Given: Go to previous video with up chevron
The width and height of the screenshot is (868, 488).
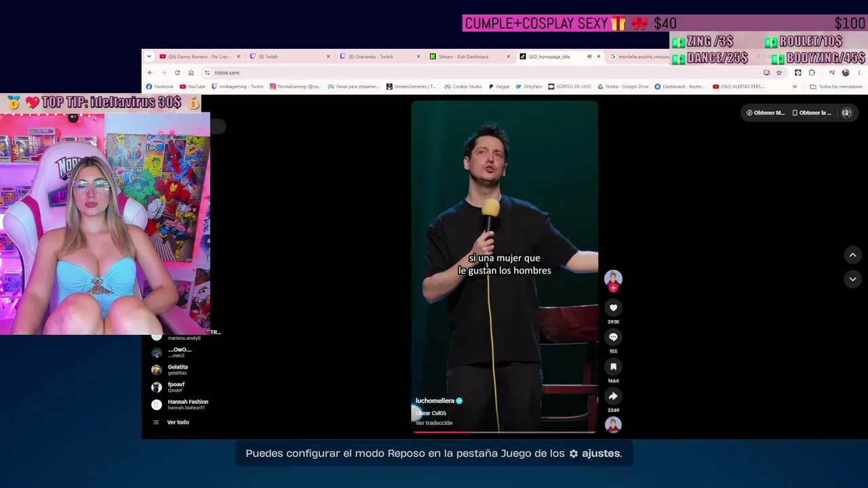Looking at the screenshot, I should [852, 255].
